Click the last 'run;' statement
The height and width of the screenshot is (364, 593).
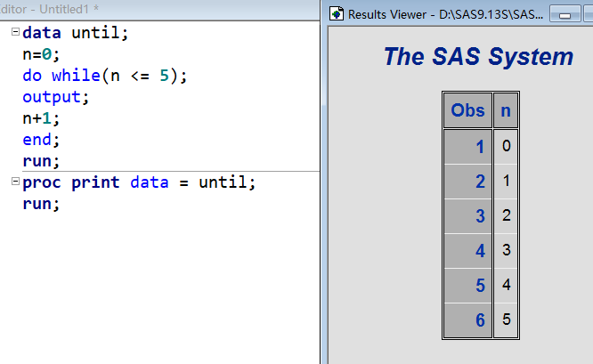pyautogui.click(x=41, y=204)
